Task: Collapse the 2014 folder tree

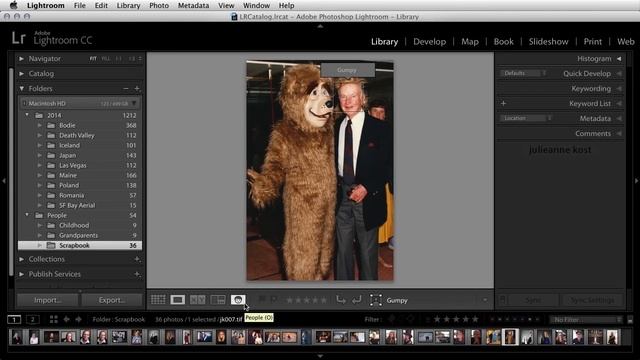Action: click(x=27, y=115)
